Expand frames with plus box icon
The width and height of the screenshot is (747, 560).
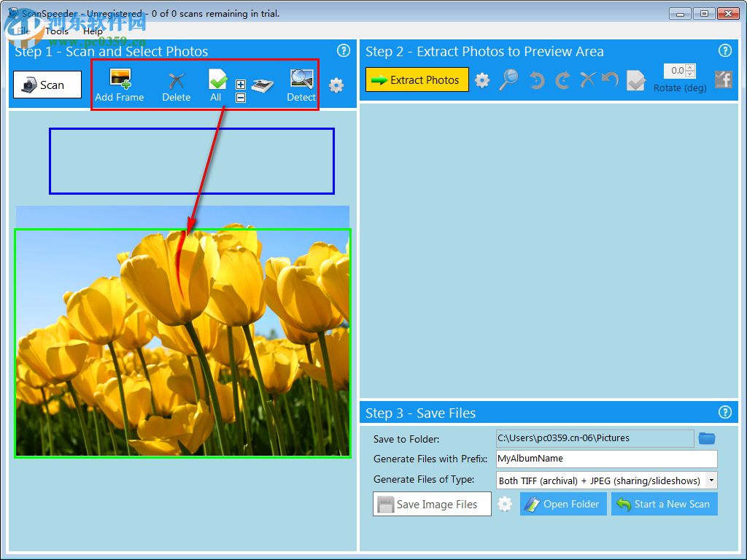tap(241, 85)
